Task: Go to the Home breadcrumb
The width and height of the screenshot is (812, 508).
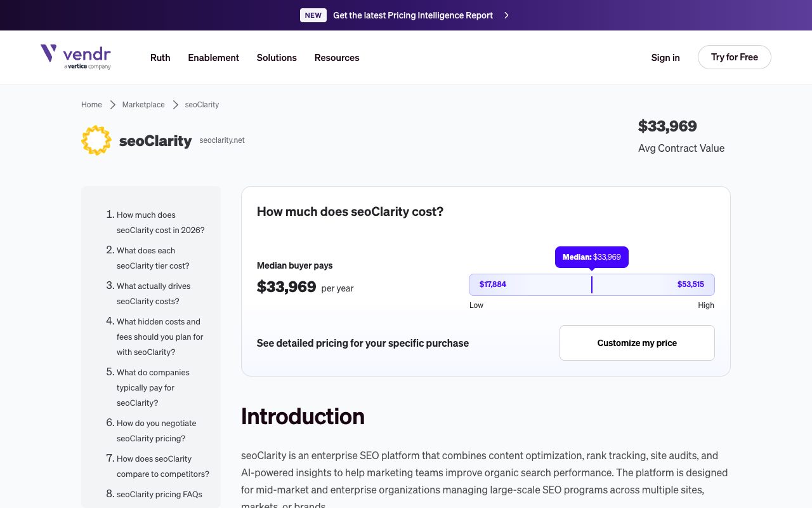Action: pos(91,105)
